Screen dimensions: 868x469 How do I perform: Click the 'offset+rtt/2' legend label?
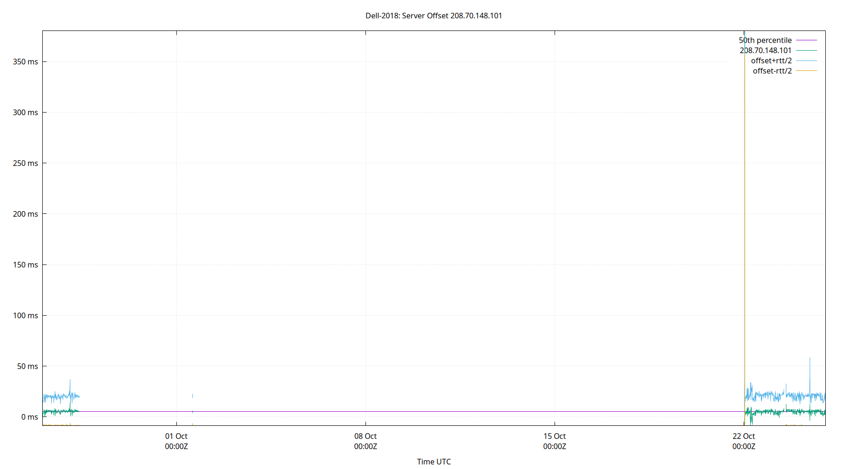click(x=771, y=61)
